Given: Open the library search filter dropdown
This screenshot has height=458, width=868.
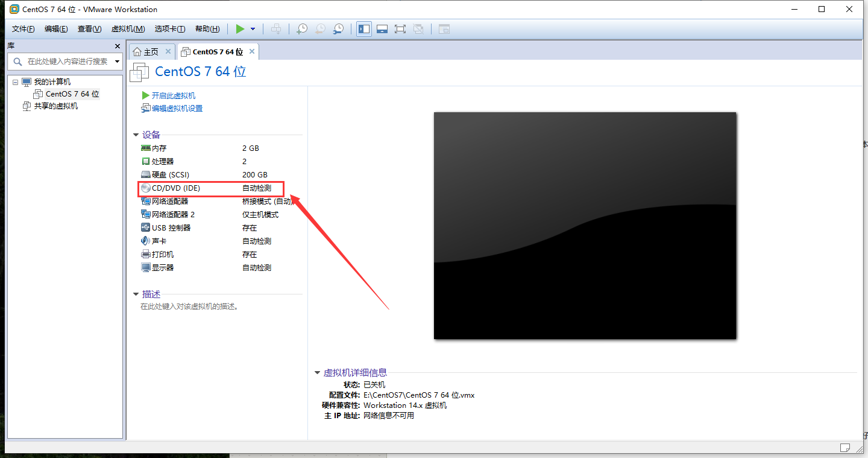Looking at the screenshot, I should pyautogui.click(x=117, y=61).
